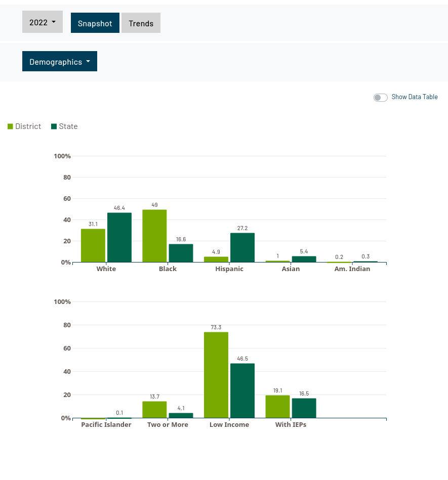Image resolution: width=448 pixels, height=480 pixels.
Task: Select the District bar for Black
Action: (154, 236)
